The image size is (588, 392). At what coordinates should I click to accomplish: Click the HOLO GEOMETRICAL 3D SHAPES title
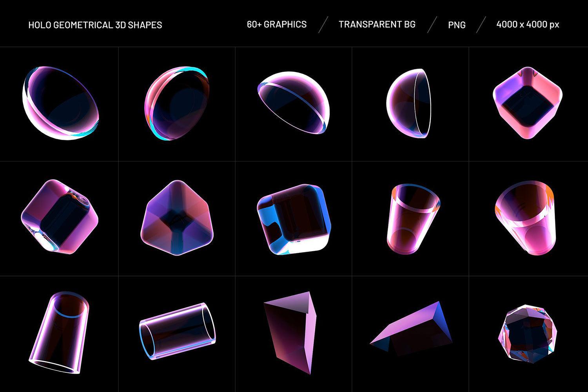(95, 24)
